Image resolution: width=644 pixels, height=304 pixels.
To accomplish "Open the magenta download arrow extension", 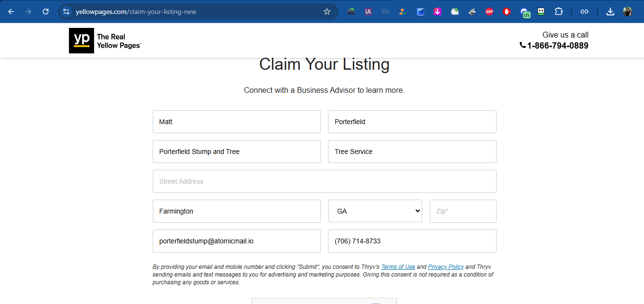I will 437,12.
